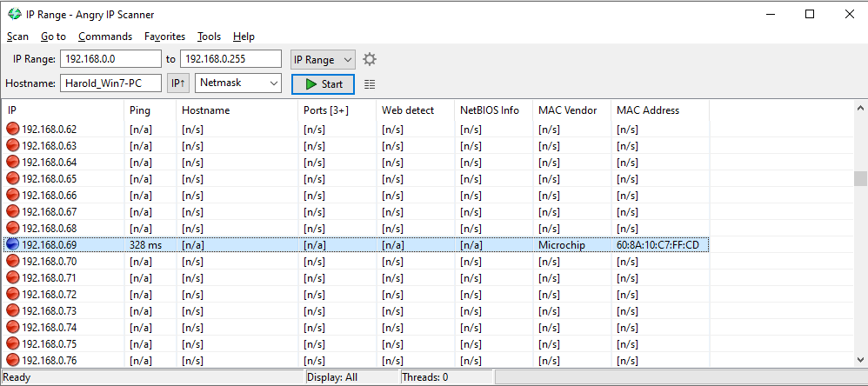Open the Scan menu
This screenshot has height=386, width=868.
click(17, 37)
